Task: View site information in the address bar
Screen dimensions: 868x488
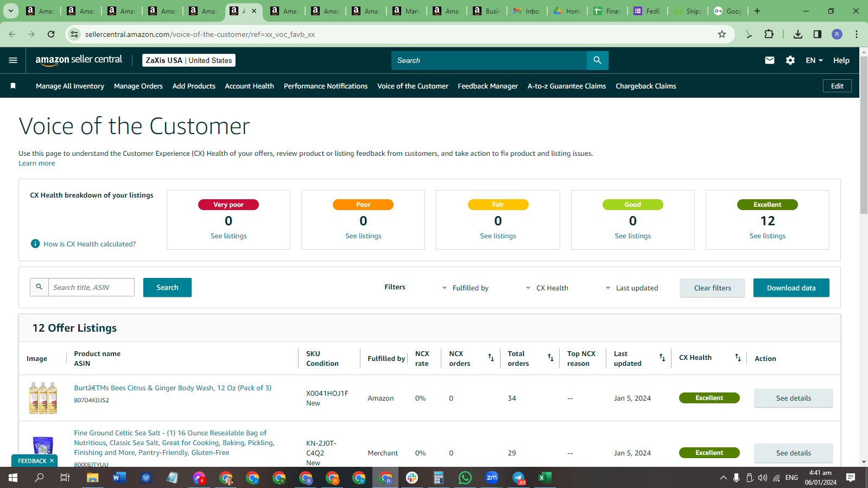Action: (x=74, y=34)
